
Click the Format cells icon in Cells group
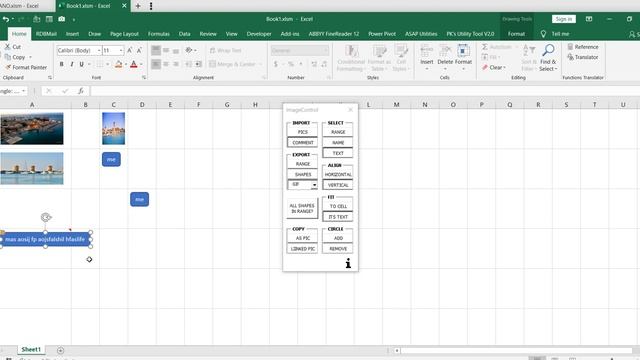(x=463, y=51)
